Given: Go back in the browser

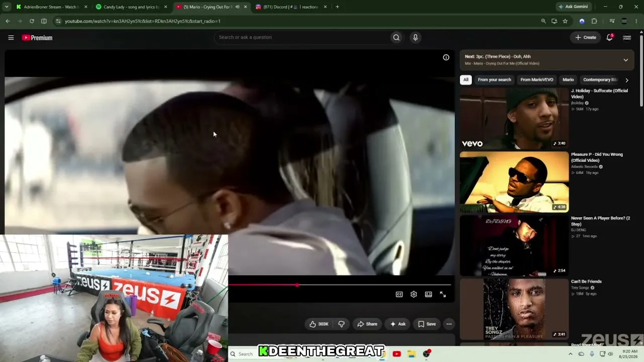Looking at the screenshot, I should pyautogui.click(x=8, y=21).
